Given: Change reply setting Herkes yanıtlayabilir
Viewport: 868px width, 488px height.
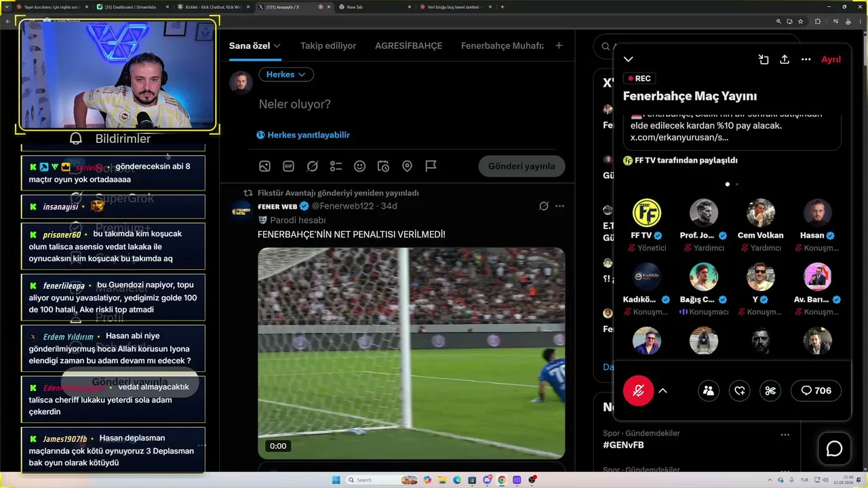Looking at the screenshot, I should (x=303, y=135).
